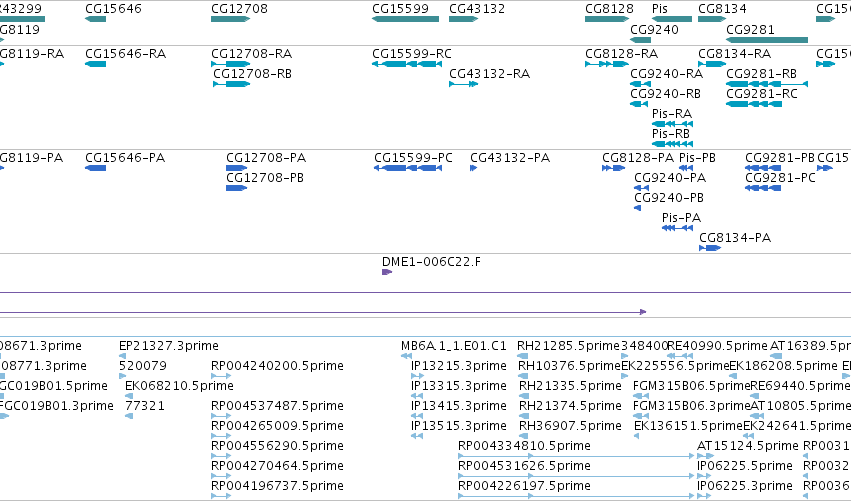Click the IP13215.3prime feature
The height and width of the screenshot is (501, 851).
pyautogui.click(x=417, y=376)
